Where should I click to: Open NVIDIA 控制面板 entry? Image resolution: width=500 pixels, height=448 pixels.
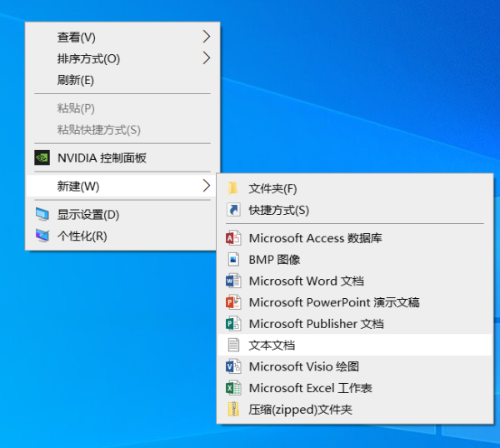(122, 157)
